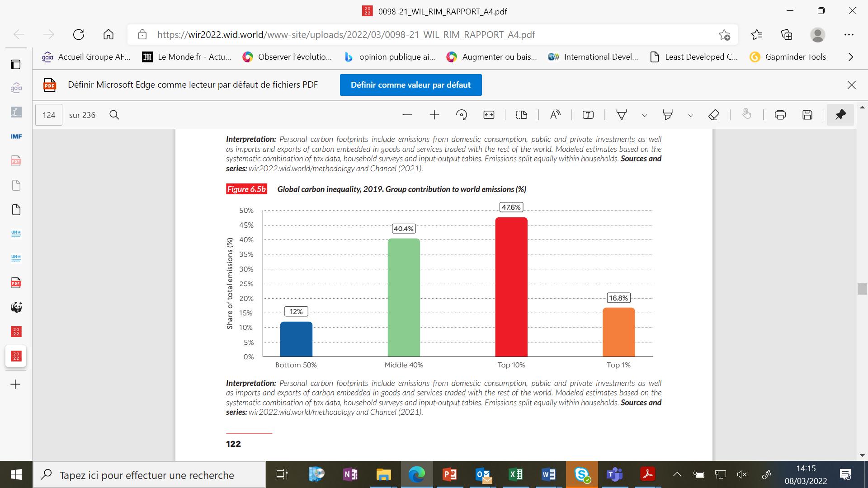The height and width of the screenshot is (488, 868).
Task: Save the PDF file
Action: [807, 115]
